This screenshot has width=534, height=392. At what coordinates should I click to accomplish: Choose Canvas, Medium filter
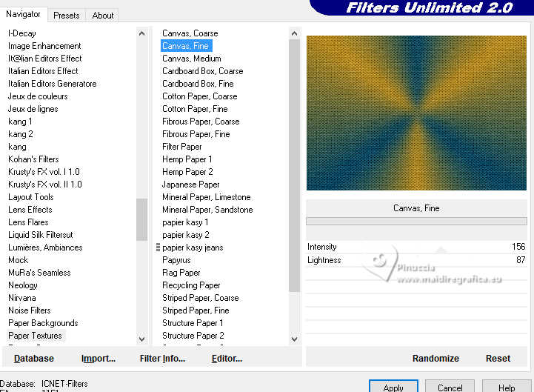point(192,59)
